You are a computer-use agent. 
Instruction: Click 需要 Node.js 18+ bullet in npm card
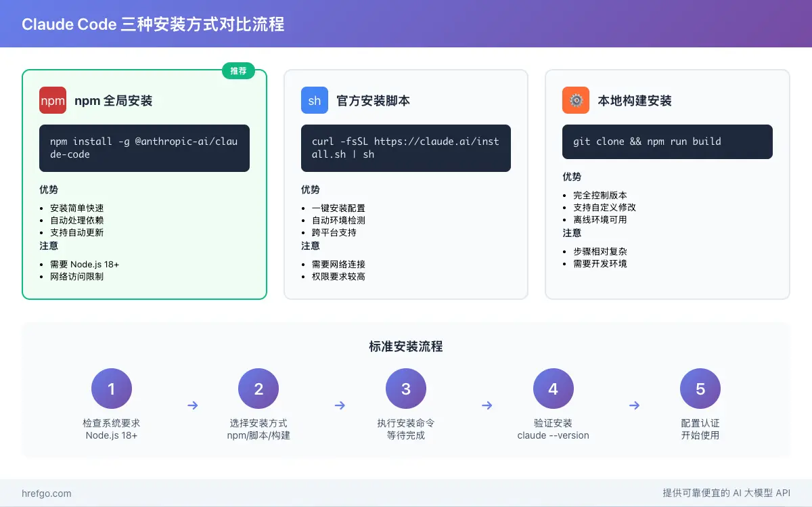[85, 265]
